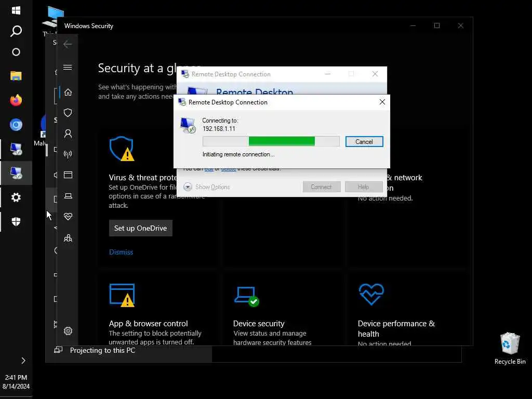Switch to active Remote Desktop taskbar icon
The height and width of the screenshot is (399, 532).
pos(16,173)
